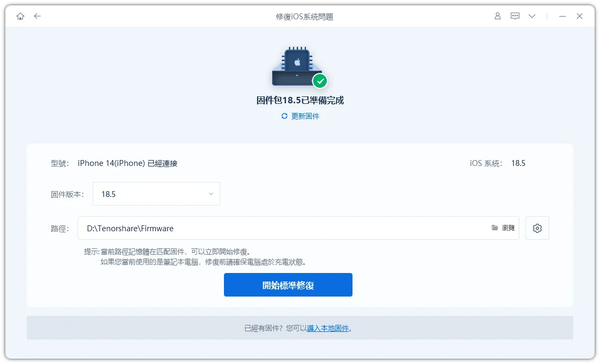600x364 pixels.
Task: Go to the home screen icon
Action: (20, 16)
